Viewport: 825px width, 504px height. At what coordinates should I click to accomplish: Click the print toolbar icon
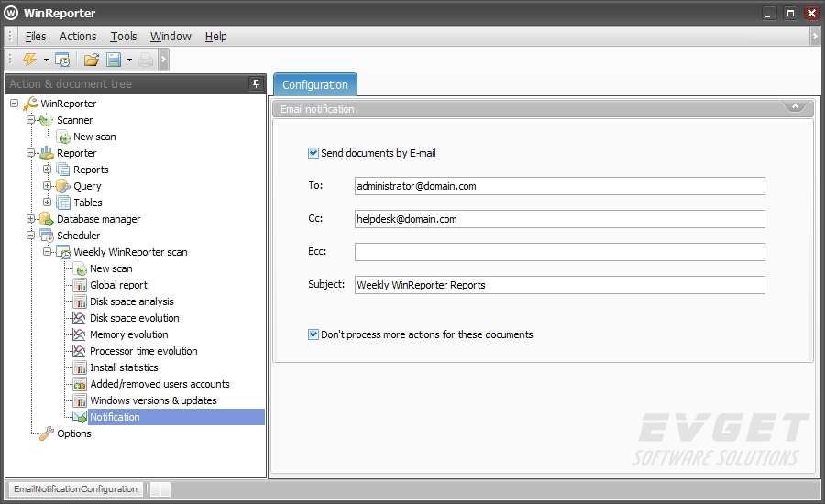click(x=146, y=60)
